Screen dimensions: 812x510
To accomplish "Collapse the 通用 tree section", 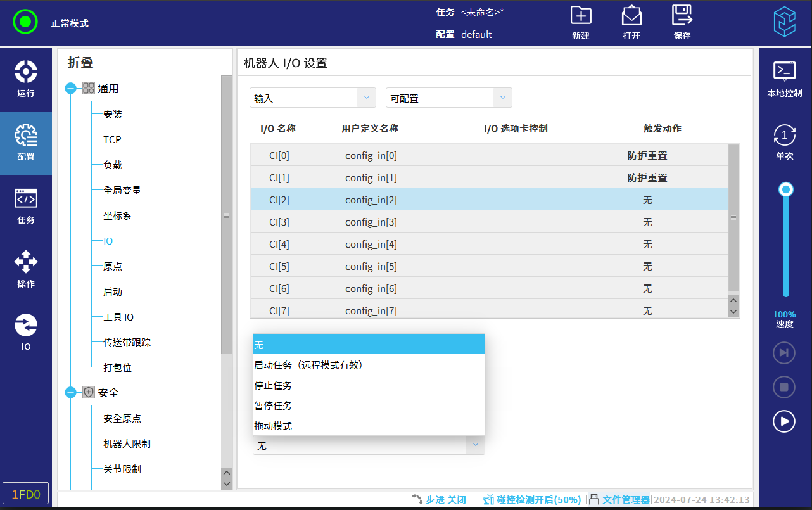I will coord(71,89).
